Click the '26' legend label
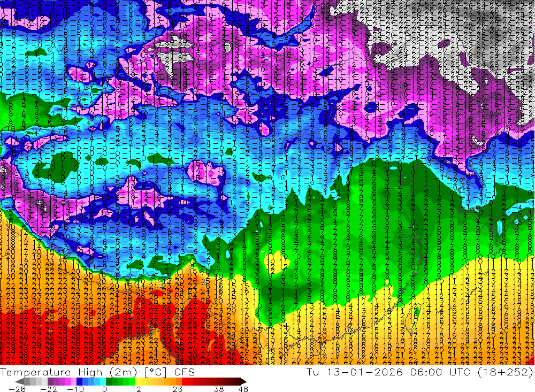The image size is (535, 392). click(178, 389)
